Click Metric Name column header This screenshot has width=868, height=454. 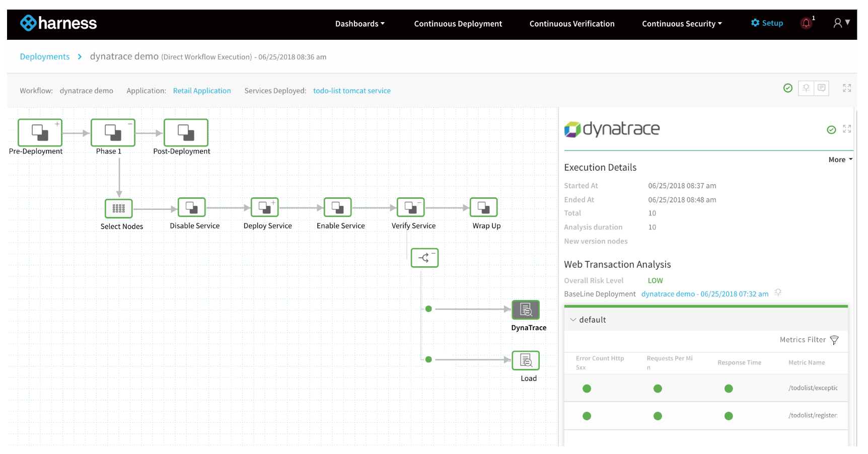807,363
